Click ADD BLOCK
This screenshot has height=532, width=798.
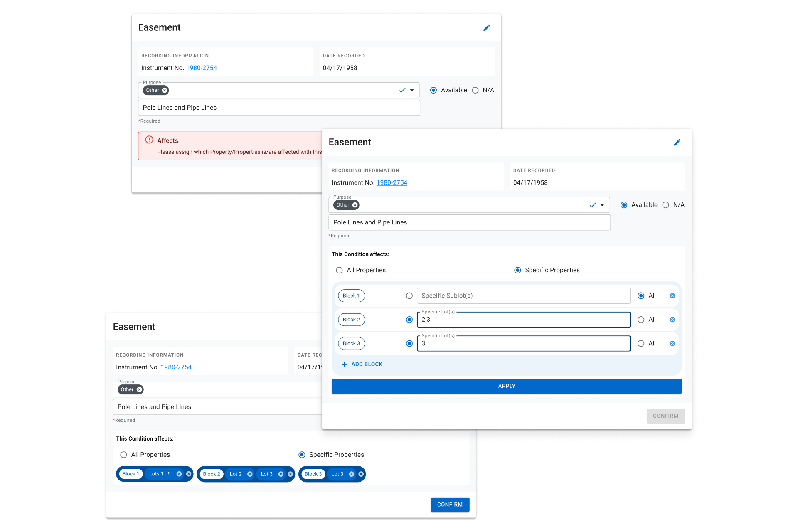click(362, 364)
